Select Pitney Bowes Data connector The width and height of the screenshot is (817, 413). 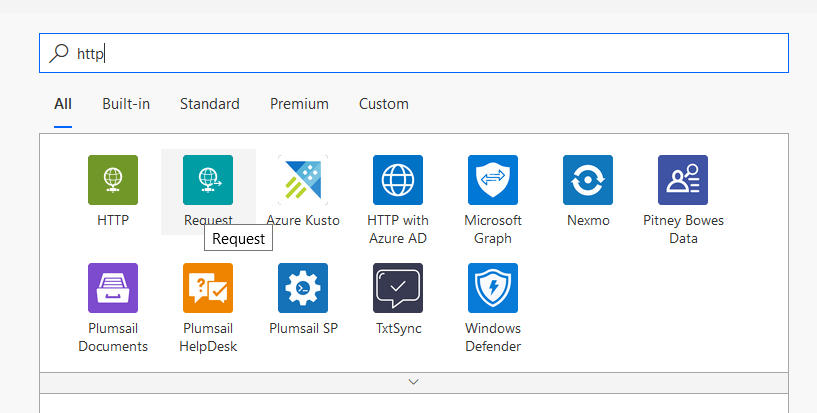[683, 180]
